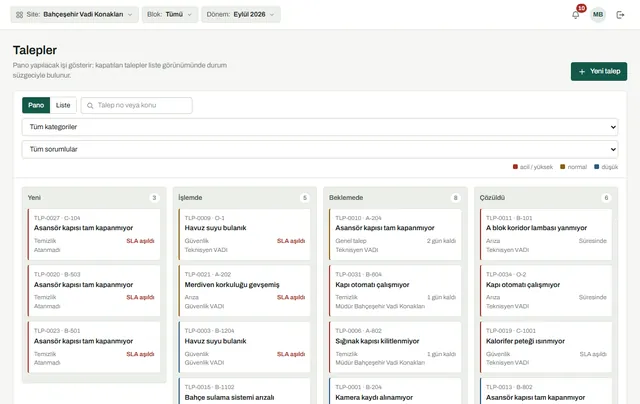Screen dimensions: 640x404
Task: Open card TLP-0009 Havuz suyu bulanık
Action: click(x=244, y=234)
